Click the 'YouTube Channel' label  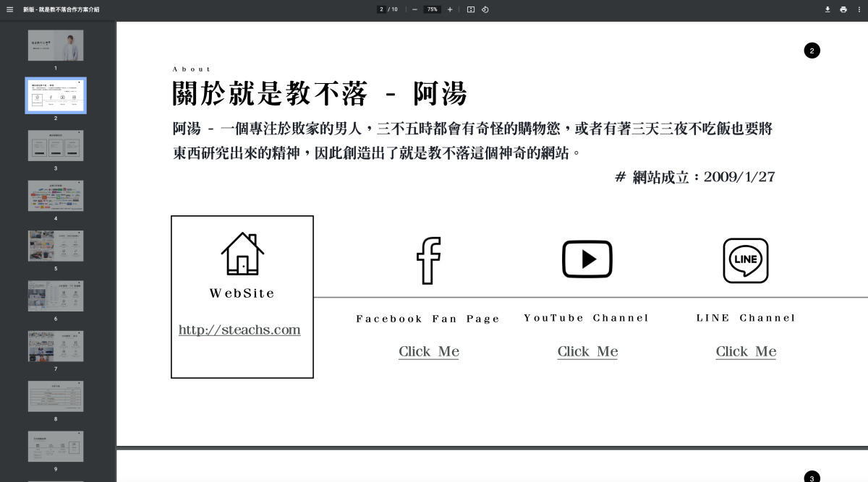pos(587,318)
